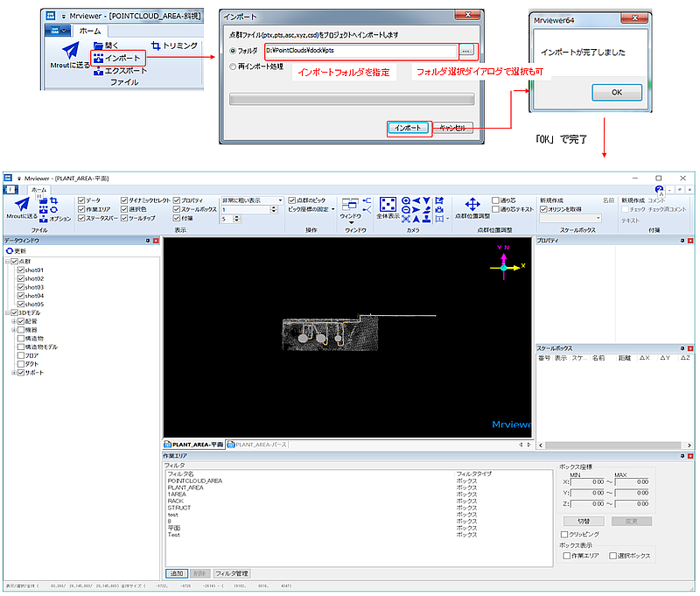The image size is (700, 596).
Task: Click OK in the import complete dialog
Action: pyautogui.click(x=617, y=93)
